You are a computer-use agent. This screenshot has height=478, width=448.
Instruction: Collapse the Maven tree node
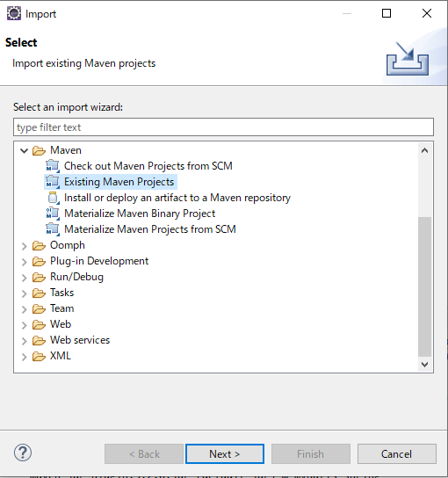(x=24, y=150)
